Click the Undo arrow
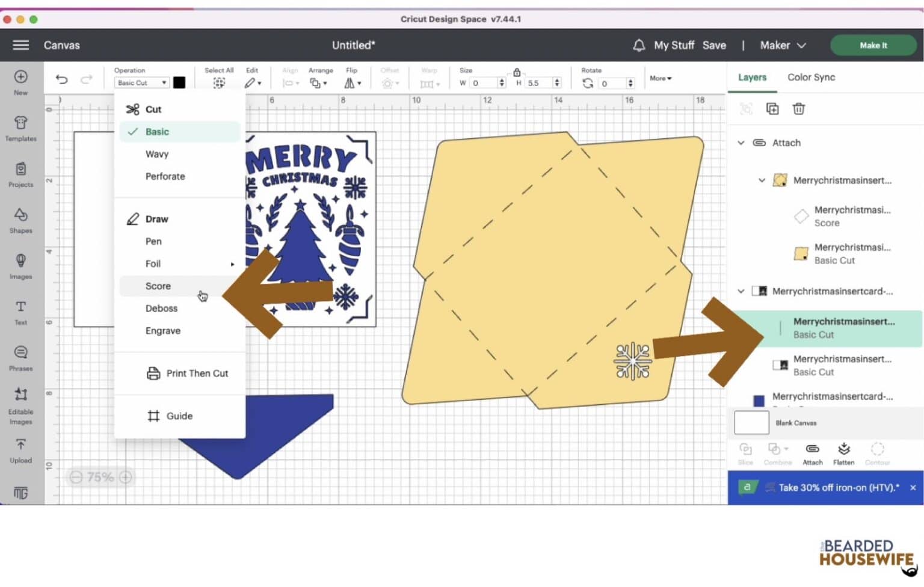The width and height of the screenshot is (924, 587). click(x=61, y=79)
